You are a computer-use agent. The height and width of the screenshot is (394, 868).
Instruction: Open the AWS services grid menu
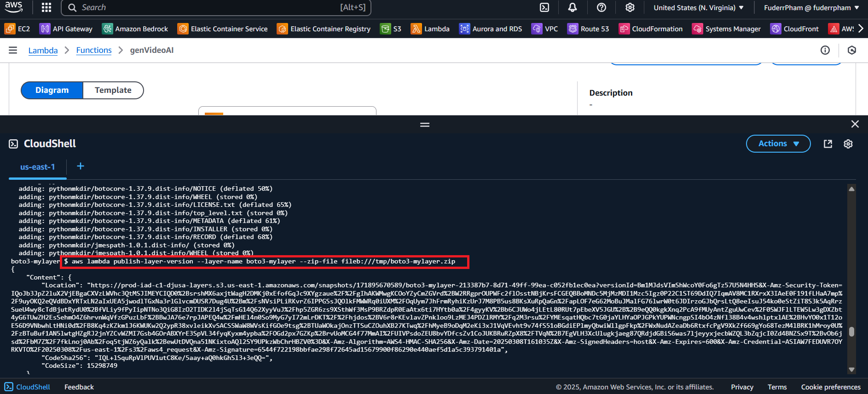[46, 7]
